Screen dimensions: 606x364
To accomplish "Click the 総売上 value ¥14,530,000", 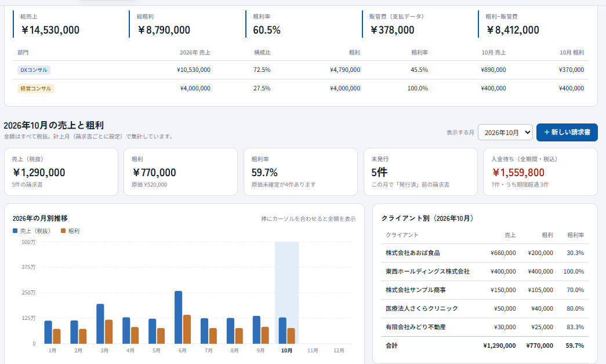I will coord(50,30).
